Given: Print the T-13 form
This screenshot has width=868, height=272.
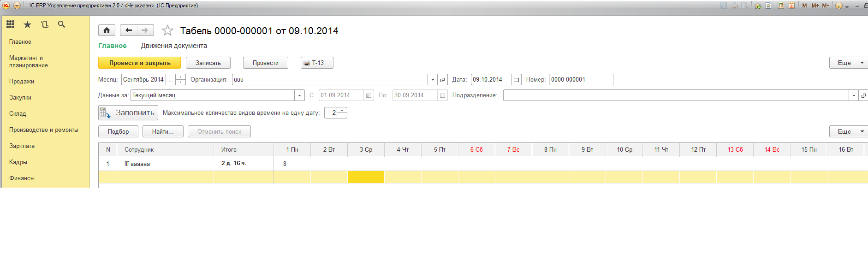Looking at the screenshot, I should pos(317,63).
